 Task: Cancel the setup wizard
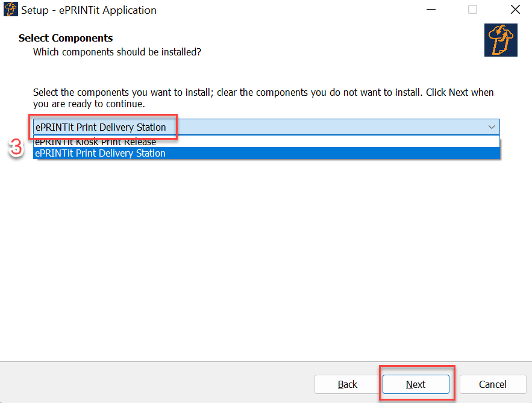click(492, 384)
